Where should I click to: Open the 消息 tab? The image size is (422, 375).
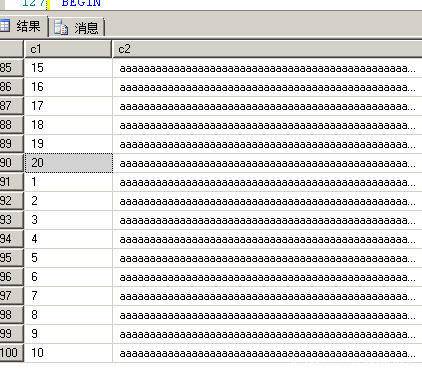point(78,27)
